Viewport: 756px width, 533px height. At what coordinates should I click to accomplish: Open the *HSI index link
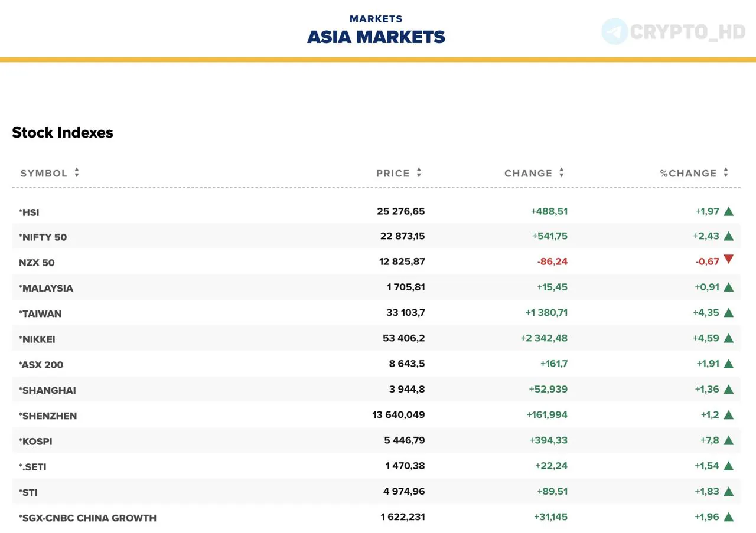click(29, 212)
